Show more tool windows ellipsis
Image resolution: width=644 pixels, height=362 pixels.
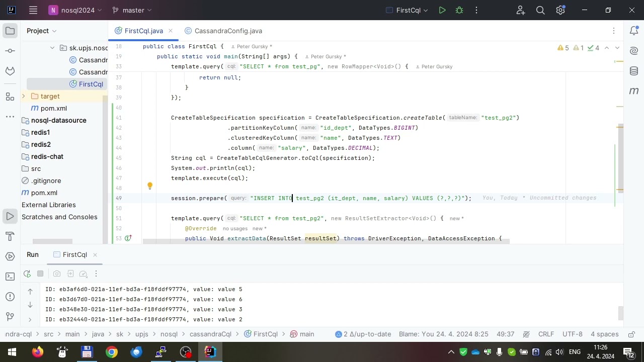tap(10, 117)
